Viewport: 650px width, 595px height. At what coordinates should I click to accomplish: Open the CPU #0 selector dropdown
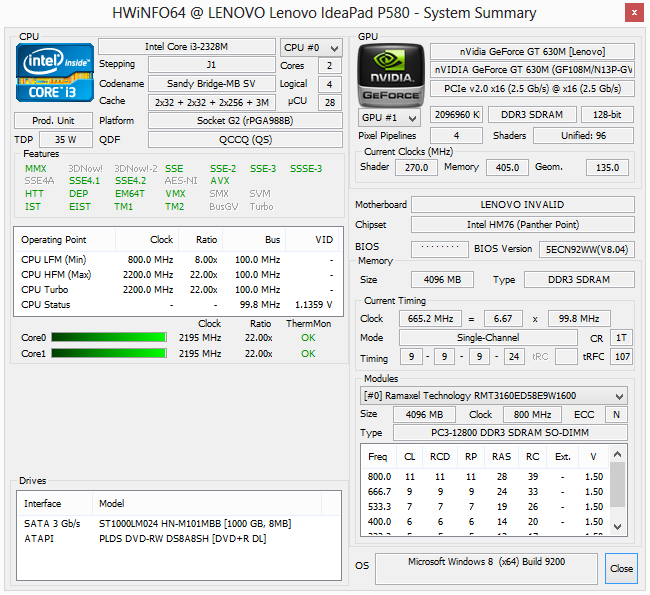(x=311, y=48)
